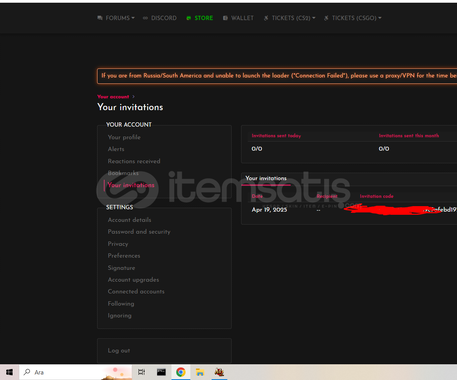
Task: Open 'Reactions received' sidebar item
Action: [134, 161]
